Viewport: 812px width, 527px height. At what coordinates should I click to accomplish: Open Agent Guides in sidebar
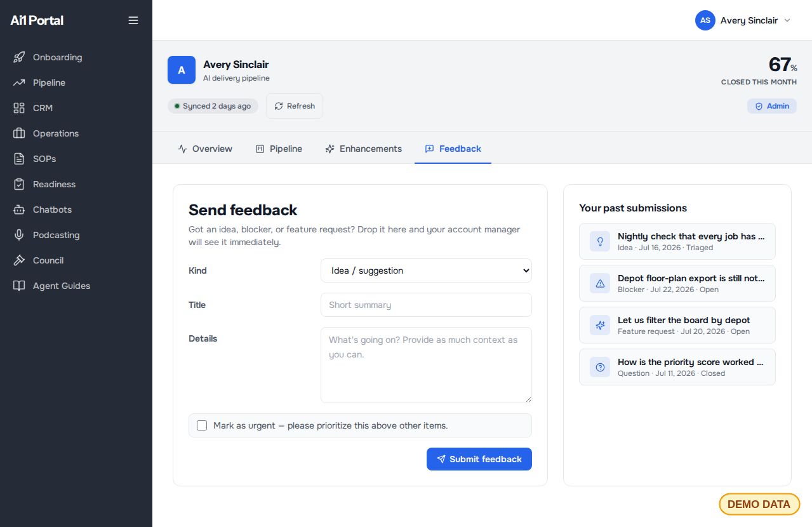(76, 286)
